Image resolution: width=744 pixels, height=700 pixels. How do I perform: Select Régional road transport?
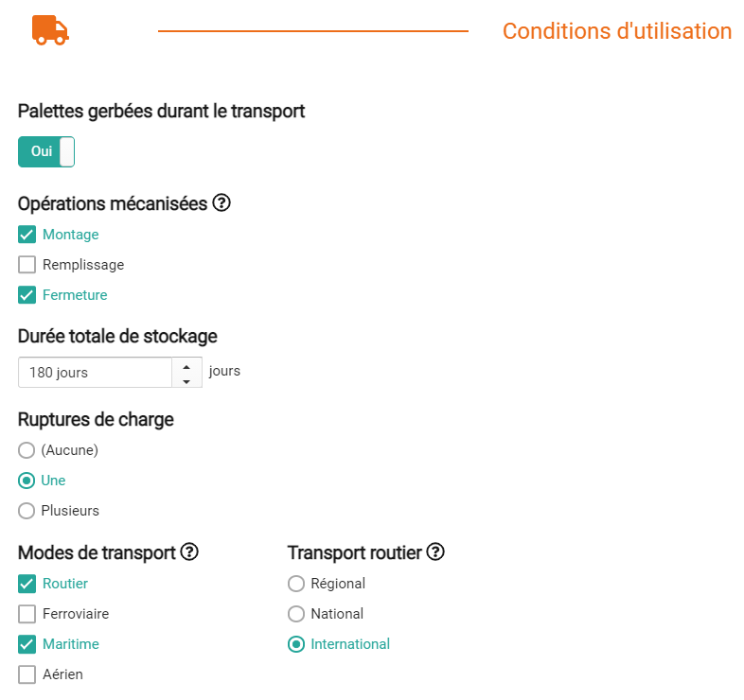(296, 584)
